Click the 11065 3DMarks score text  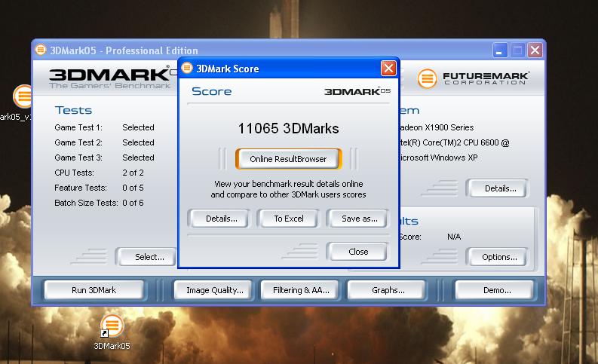pos(288,128)
